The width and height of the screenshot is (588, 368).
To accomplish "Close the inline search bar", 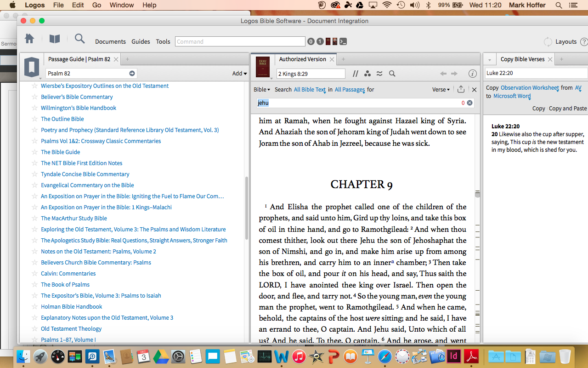I will click(475, 90).
